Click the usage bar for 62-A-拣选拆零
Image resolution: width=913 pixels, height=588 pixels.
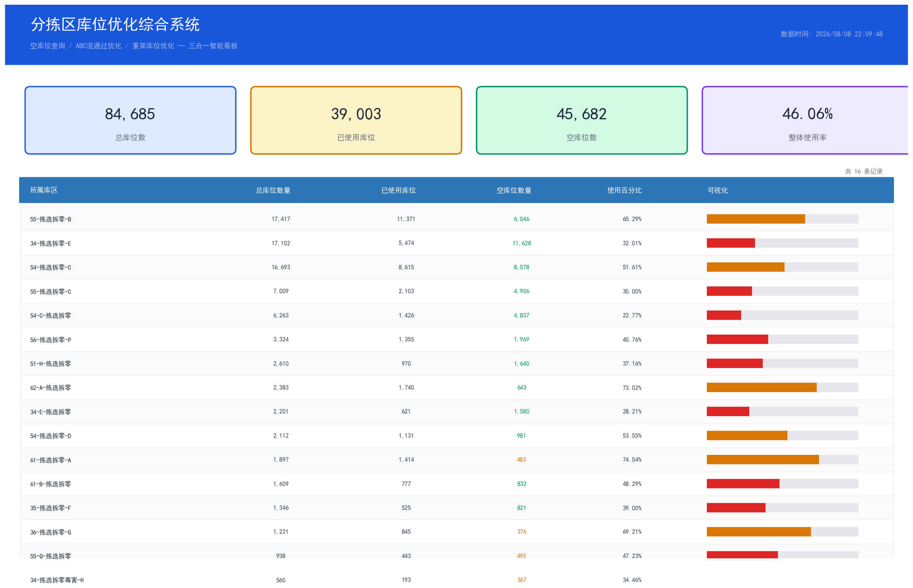coord(782,387)
